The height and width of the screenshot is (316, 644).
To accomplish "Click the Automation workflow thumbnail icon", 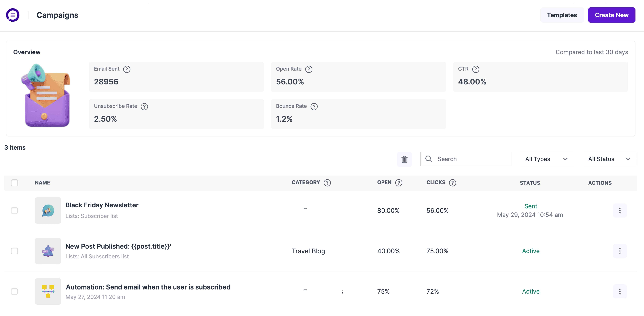I will point(48,291).
